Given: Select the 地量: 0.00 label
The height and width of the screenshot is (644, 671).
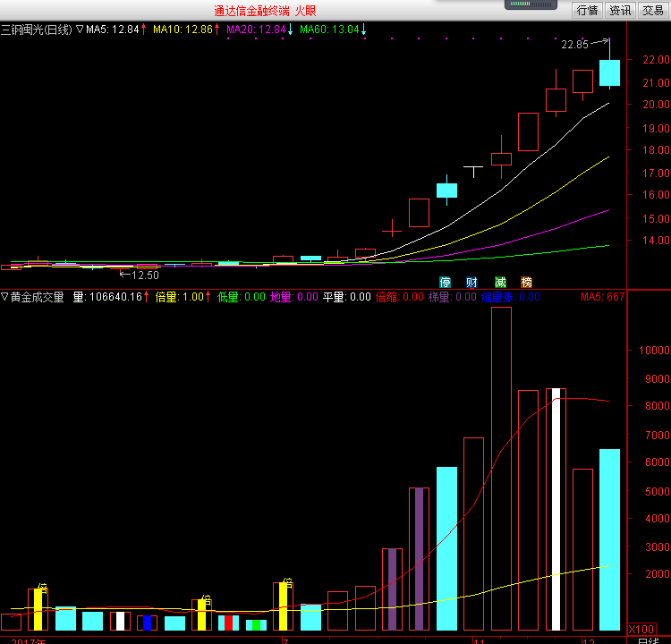Looking at the screenshot, I should point(294,297).
